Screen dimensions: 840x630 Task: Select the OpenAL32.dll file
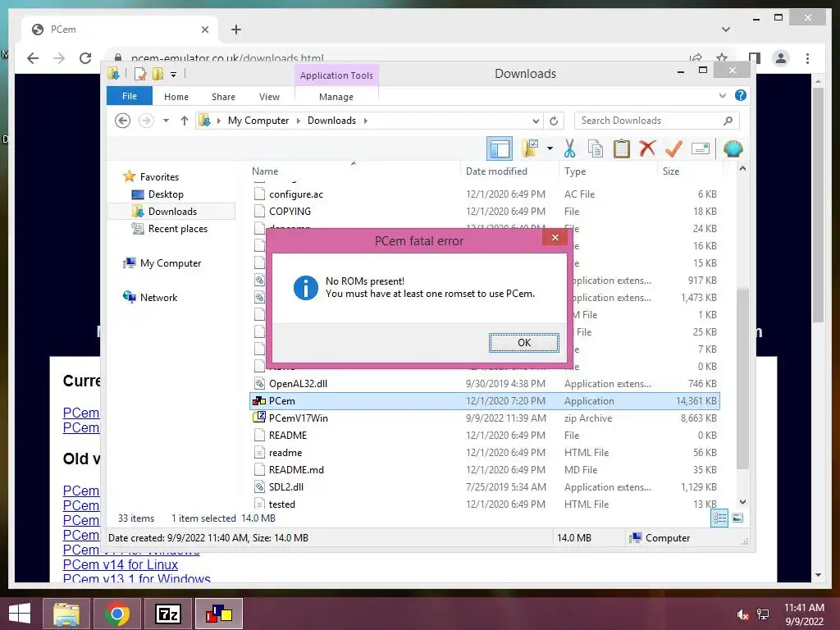point(484,384)
